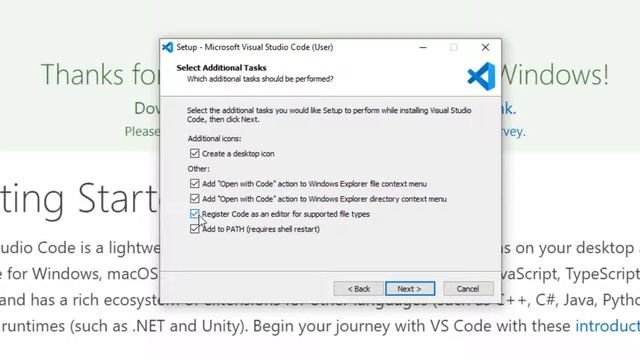The image size is (640, 360).
Task: Click 'Which additional tasks should be performed?' text
Action: (x=260, y=79)
